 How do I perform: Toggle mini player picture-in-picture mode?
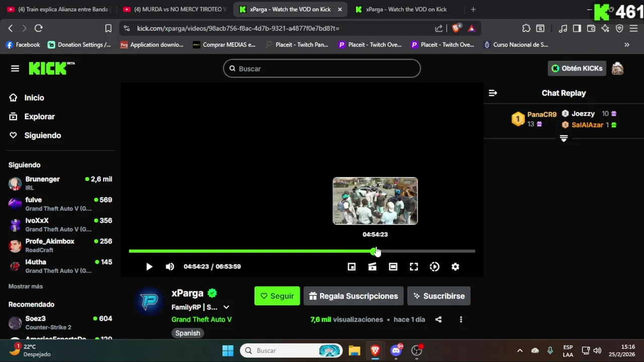pyautogui.click(x=352, y=267)
